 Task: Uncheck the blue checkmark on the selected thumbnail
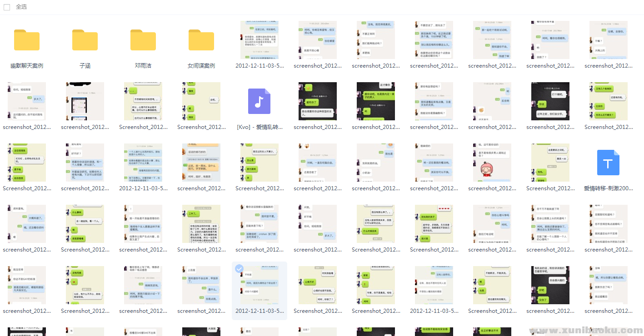point(239,269)
